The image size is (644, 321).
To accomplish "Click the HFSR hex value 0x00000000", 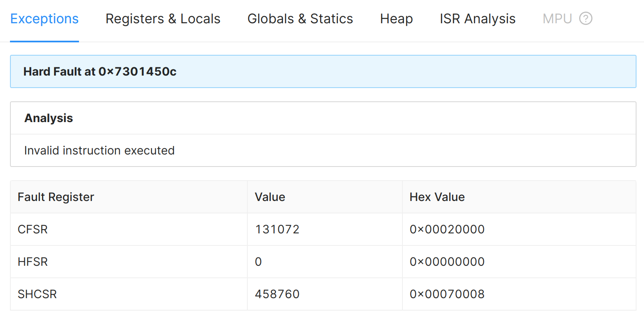I will [447, 262].
